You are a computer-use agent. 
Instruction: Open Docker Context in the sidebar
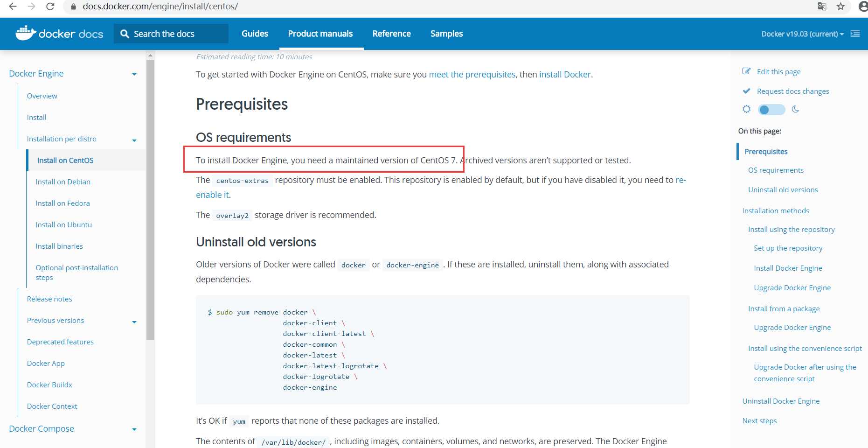point(52,406)
